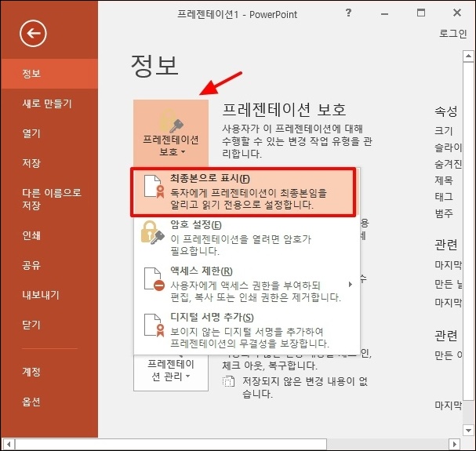Select 암호 설정 menu entry
The height and width of the screenshot is (451, 476).
(246, 238)
